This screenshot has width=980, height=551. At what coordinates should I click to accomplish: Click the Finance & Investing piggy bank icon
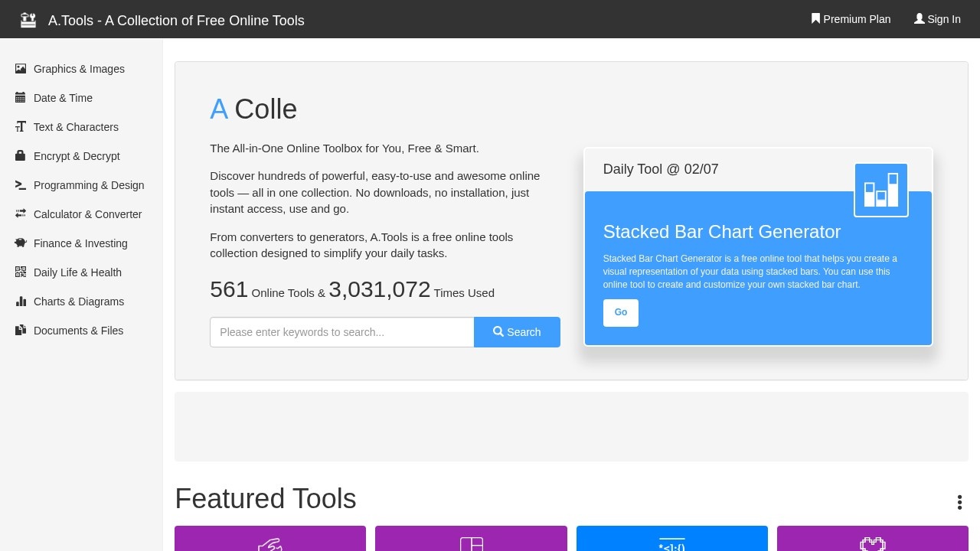[21, 243]
